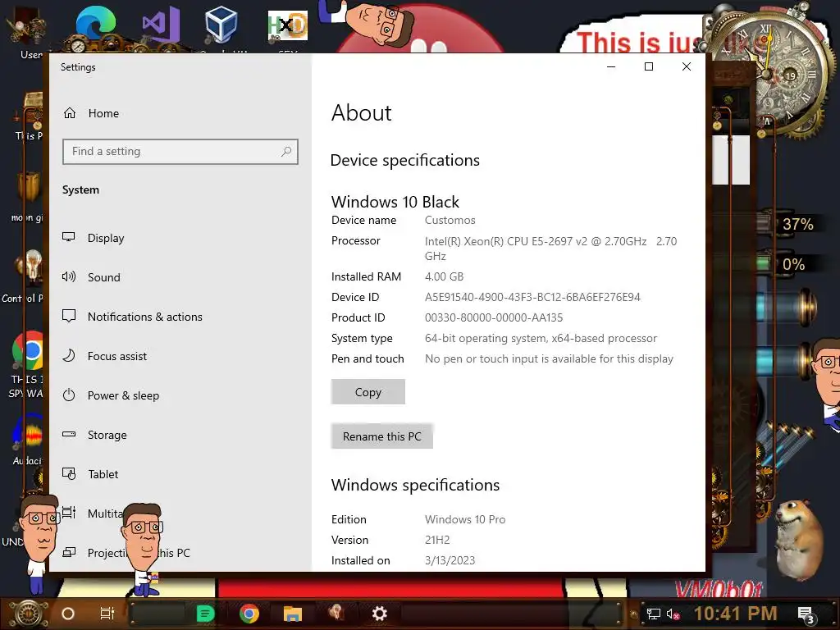The image size is (840, 630).
Task: Click the magnifier icon in search box
Action: (286, 152)
